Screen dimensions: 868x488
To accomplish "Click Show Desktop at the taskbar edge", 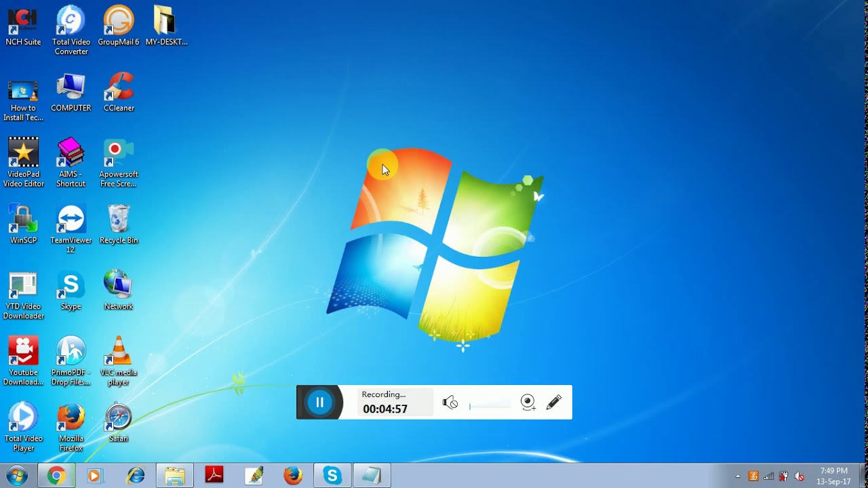I will pyautogui.click(x=863, y=476).
